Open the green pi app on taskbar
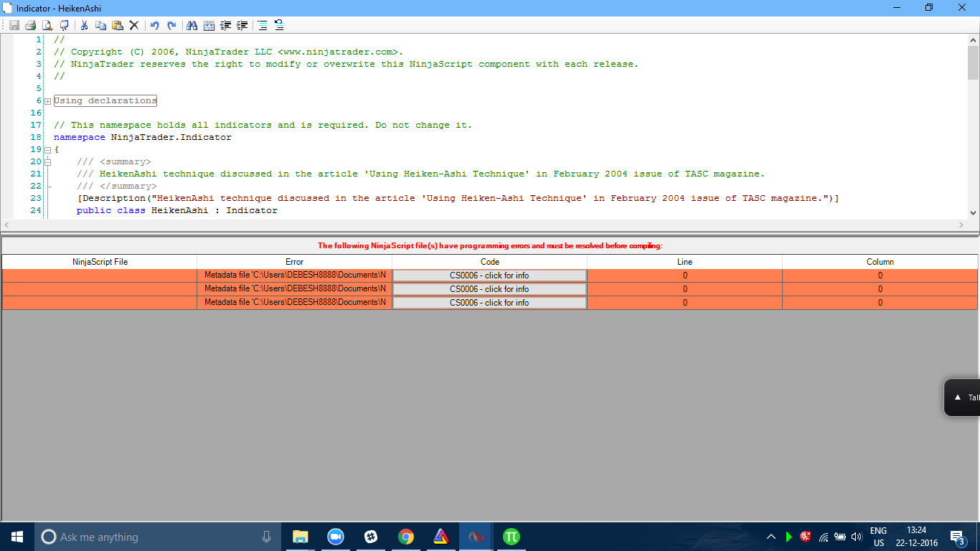This screenshot has height=551, width=980. click(x=511, y=537)
